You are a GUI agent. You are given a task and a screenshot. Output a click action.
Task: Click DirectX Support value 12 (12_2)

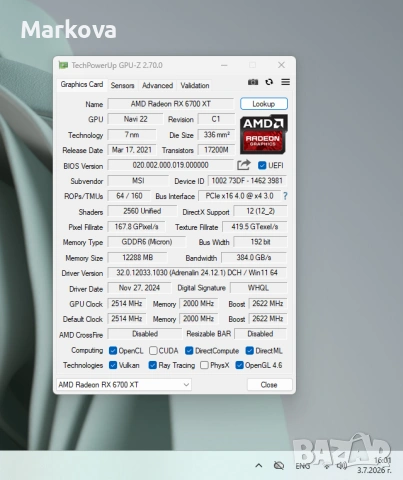[260, 211]
